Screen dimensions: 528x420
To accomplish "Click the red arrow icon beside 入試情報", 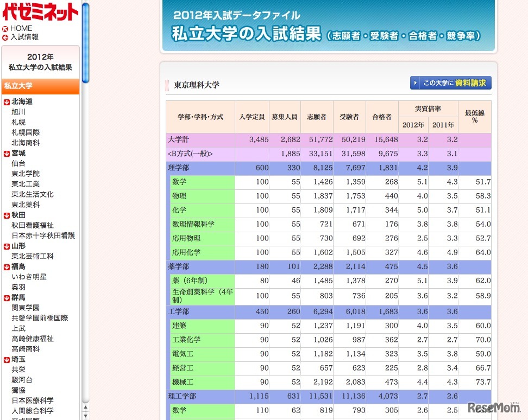I will click(x=5, y=37).
